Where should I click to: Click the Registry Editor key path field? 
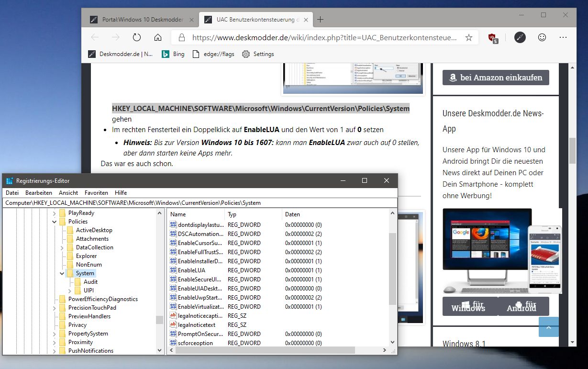[x=200, y=202]
